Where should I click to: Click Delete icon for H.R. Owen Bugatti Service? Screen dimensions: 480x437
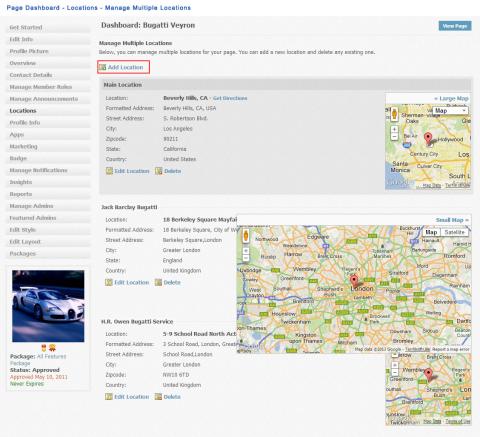coord(158,397)
